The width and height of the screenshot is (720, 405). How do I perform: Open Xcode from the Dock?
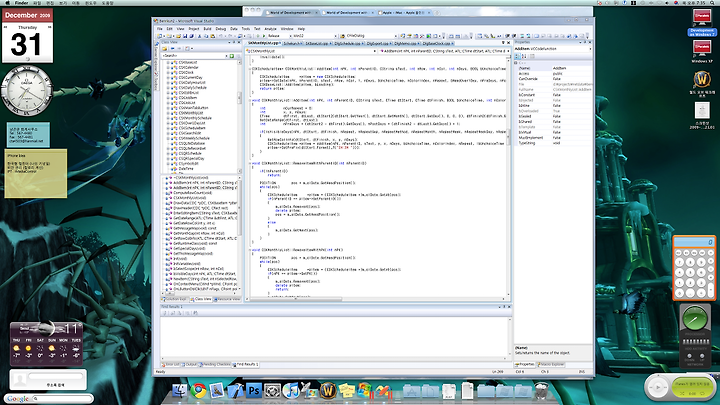[235, 390]
